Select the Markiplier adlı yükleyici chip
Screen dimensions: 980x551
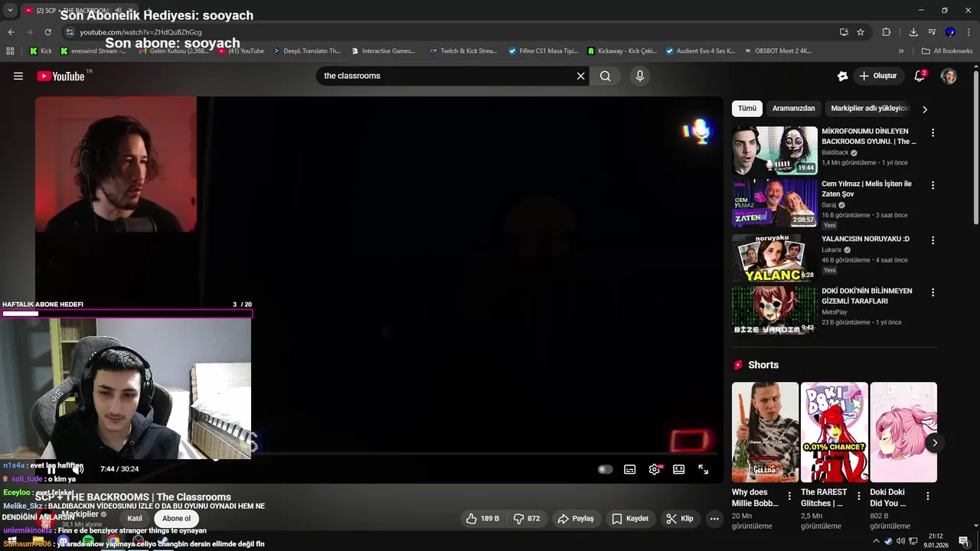[x=870, y=109]
